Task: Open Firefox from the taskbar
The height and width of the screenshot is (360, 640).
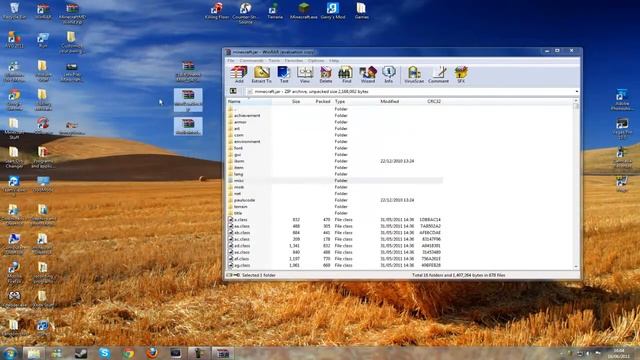Action: [152, 353]
